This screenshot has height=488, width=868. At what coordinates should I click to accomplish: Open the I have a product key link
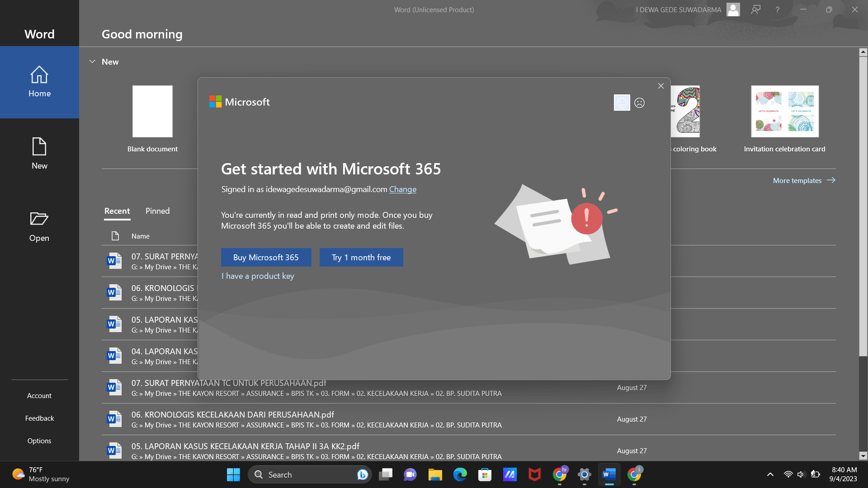(x=258, y=276)
